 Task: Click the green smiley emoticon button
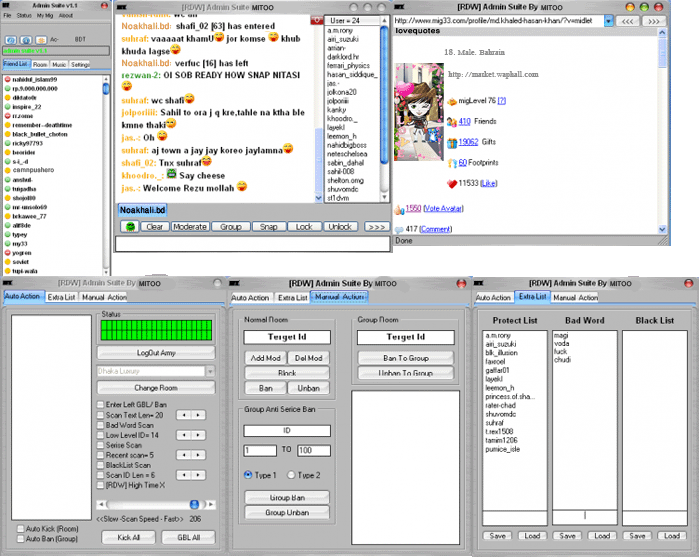pyautogui.click(x=129, y=227)
